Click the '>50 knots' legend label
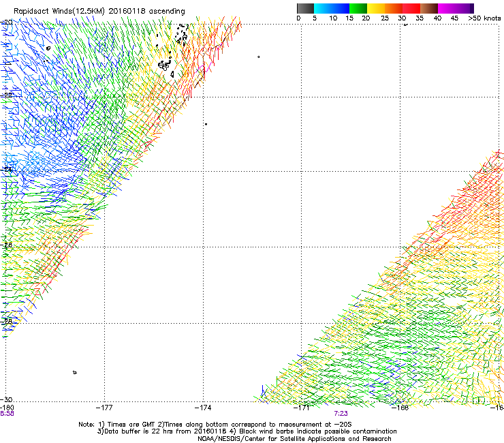This screenshot has height=443, width=504. point(484,18)
